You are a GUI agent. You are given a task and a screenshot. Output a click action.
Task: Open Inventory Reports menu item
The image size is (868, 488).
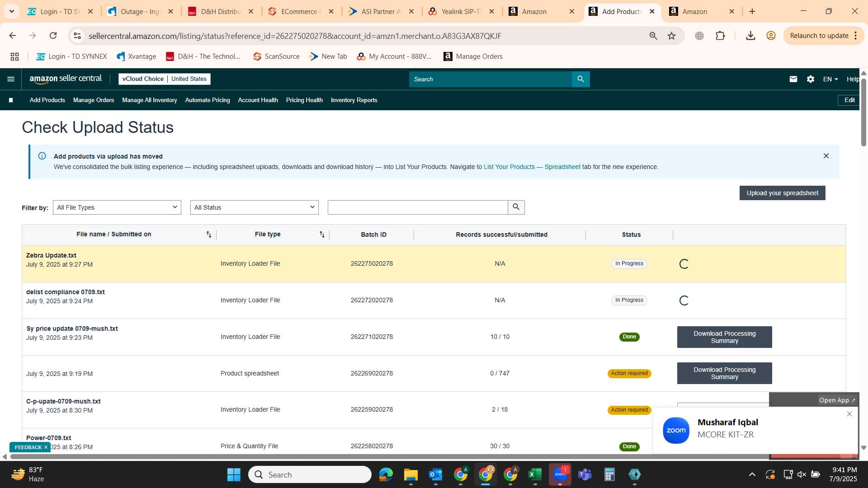coord(354,100)
